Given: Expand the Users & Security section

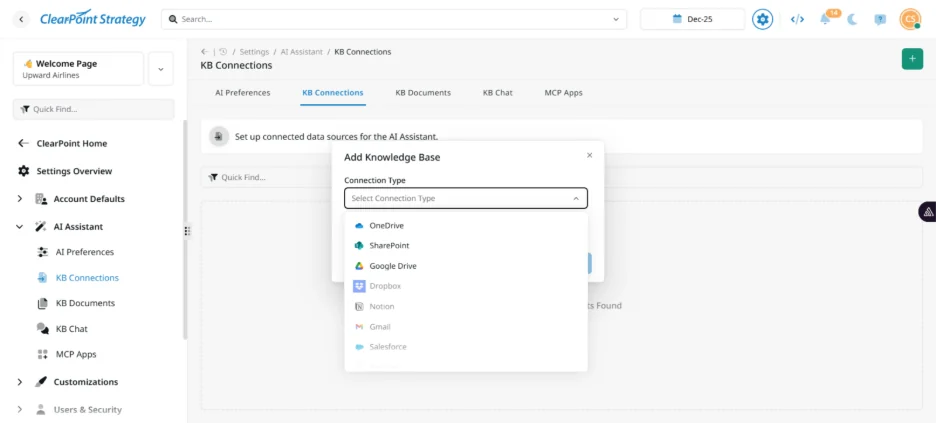Looking at the screenshot, I should tap(19, 409).
